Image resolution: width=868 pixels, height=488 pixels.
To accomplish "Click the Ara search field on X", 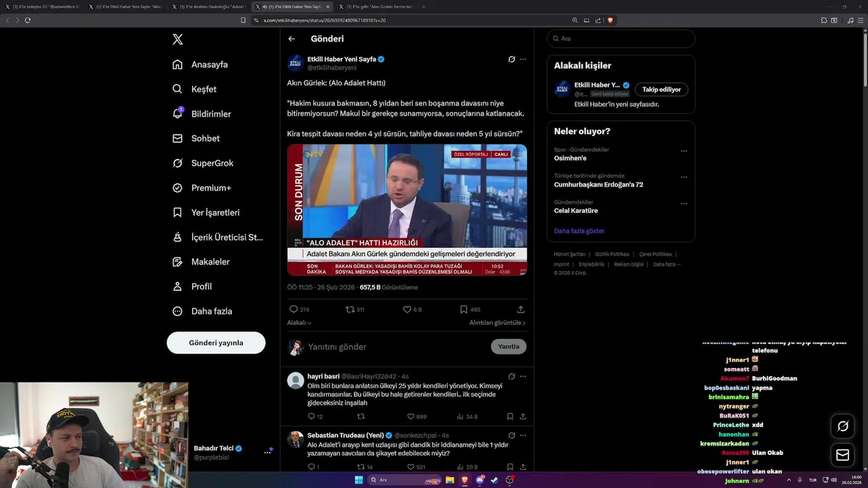I will tap(620, 39).
